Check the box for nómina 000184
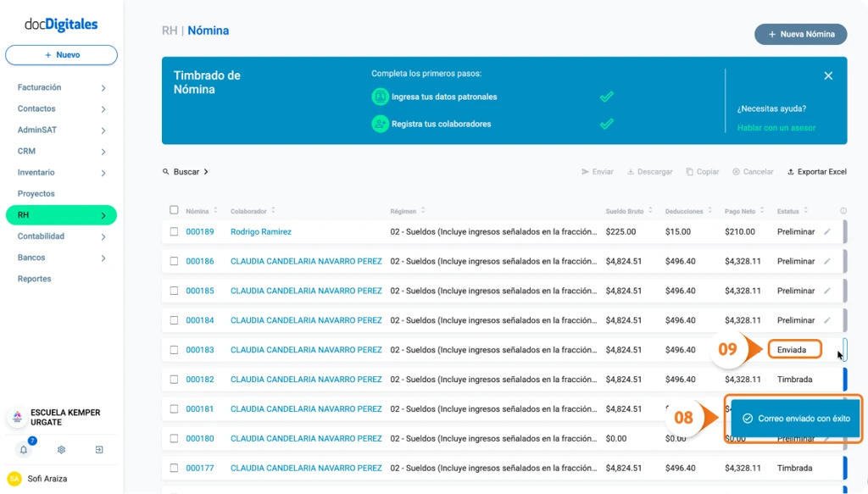Screen dimensions: 868x494 coord(174,320)
